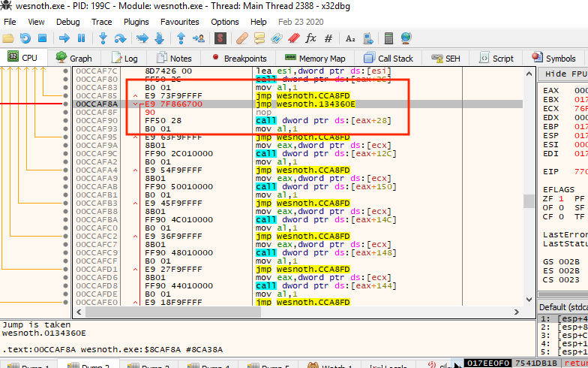
Task: Click disassembly horizontal scrollbar left arrow
Action: tap(79, 312)
